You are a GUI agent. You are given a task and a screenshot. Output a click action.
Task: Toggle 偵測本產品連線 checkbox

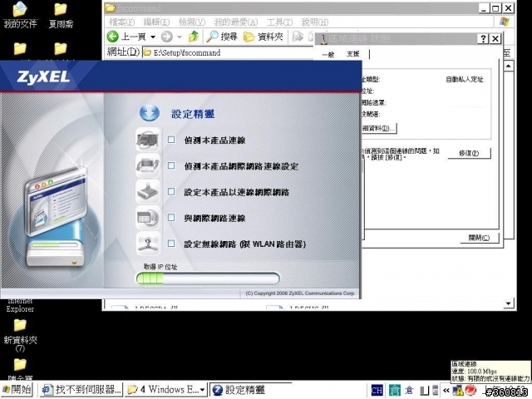(171, 140)
